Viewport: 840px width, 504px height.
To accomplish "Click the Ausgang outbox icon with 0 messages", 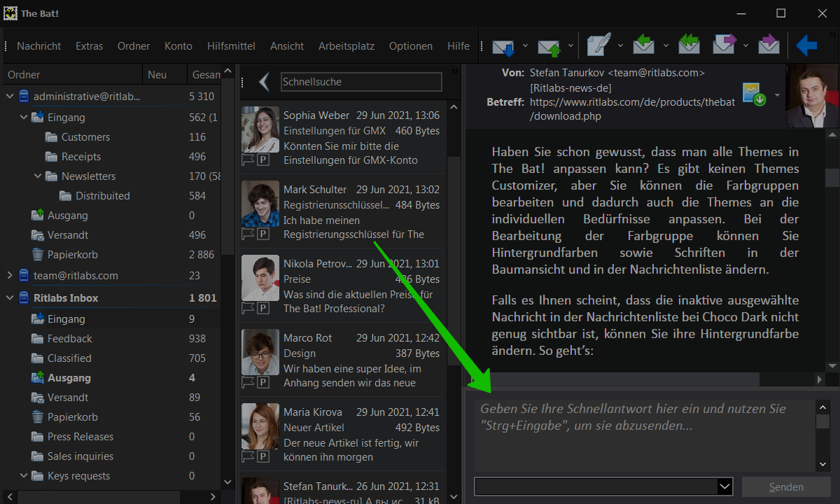I will pos(38,215).
